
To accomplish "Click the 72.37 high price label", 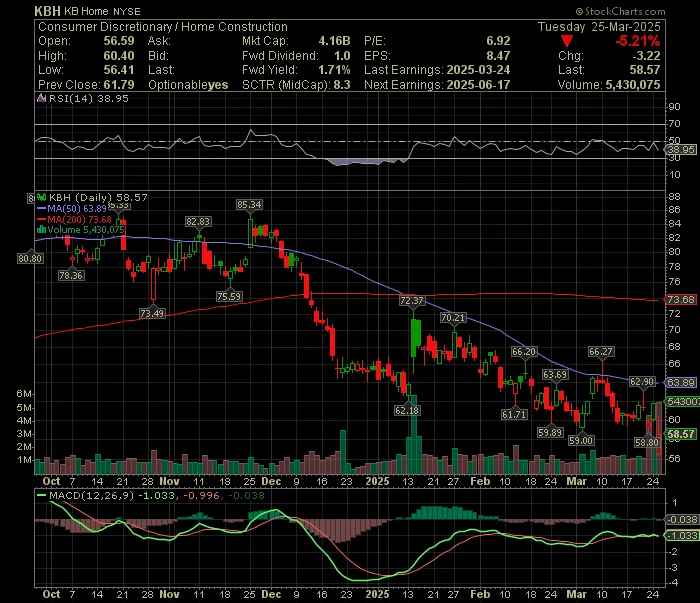I will pyautogui.click(x=412, y=300).
